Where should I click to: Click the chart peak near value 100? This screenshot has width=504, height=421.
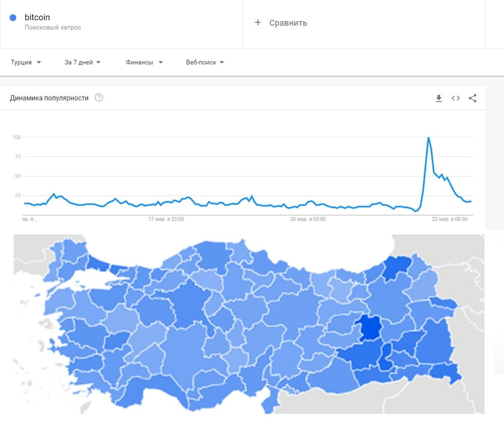428,138
